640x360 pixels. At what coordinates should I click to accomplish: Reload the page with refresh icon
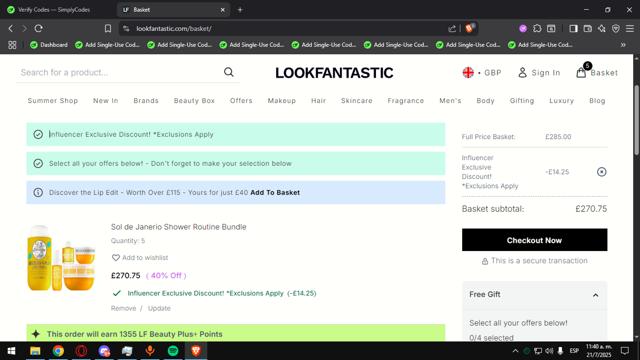tap(39, 28)
